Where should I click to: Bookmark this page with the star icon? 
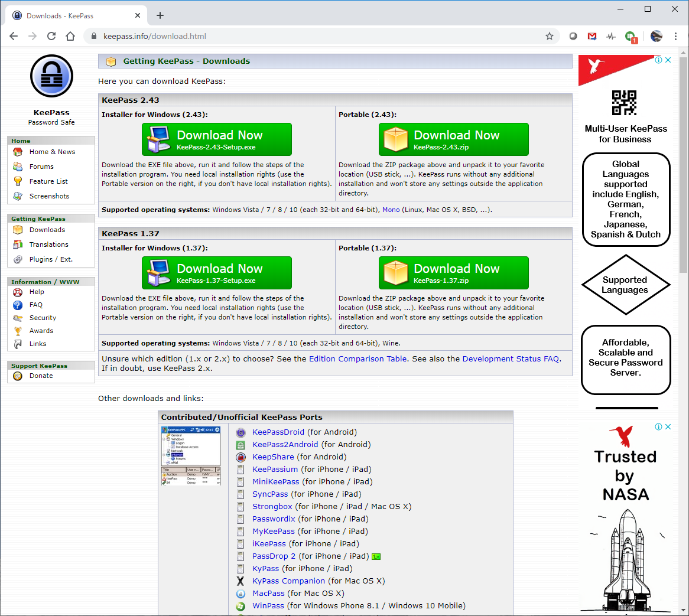550,36
